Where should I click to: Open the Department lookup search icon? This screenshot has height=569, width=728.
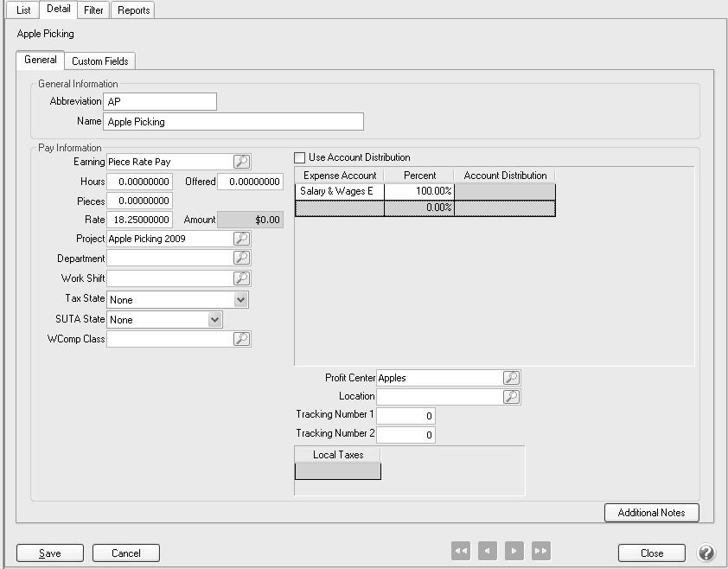tap(241, 259)
